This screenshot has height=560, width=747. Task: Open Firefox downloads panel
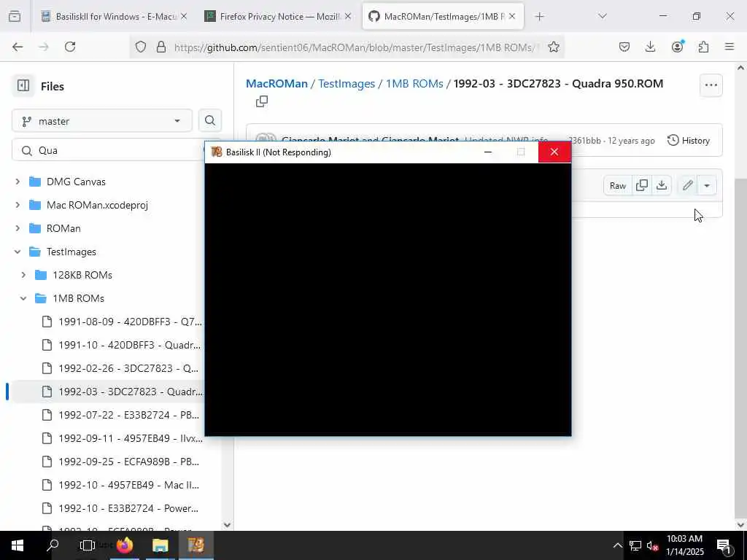point(650,47)
